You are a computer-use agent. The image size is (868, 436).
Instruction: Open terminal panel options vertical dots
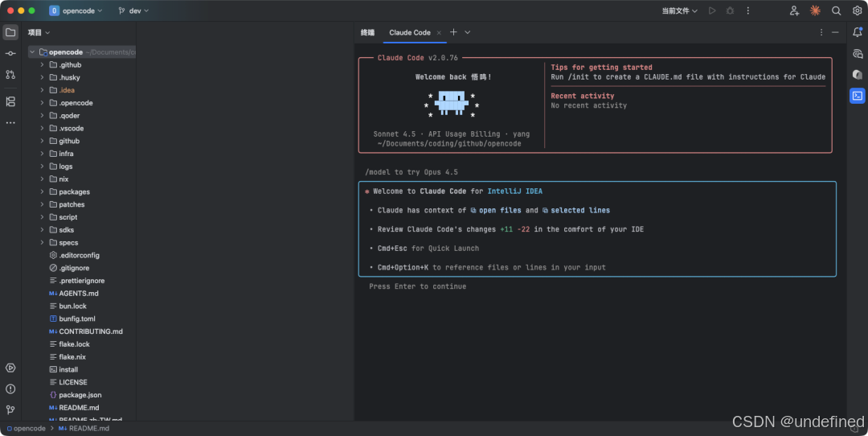tap(821, 32)
